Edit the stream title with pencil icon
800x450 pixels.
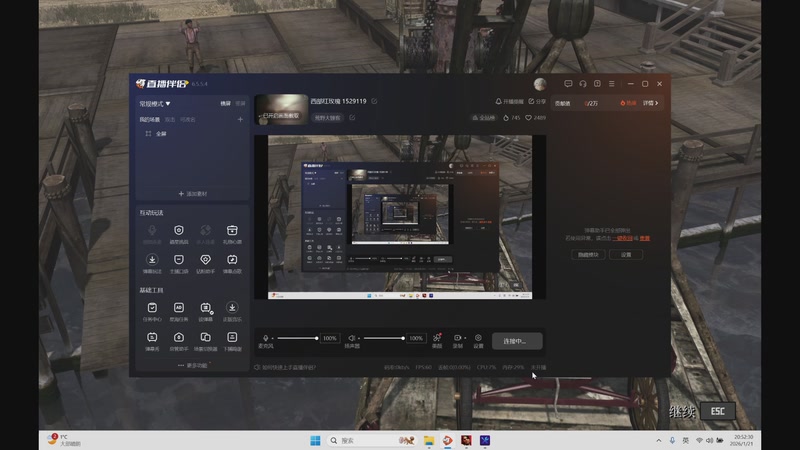coord(374,101)
